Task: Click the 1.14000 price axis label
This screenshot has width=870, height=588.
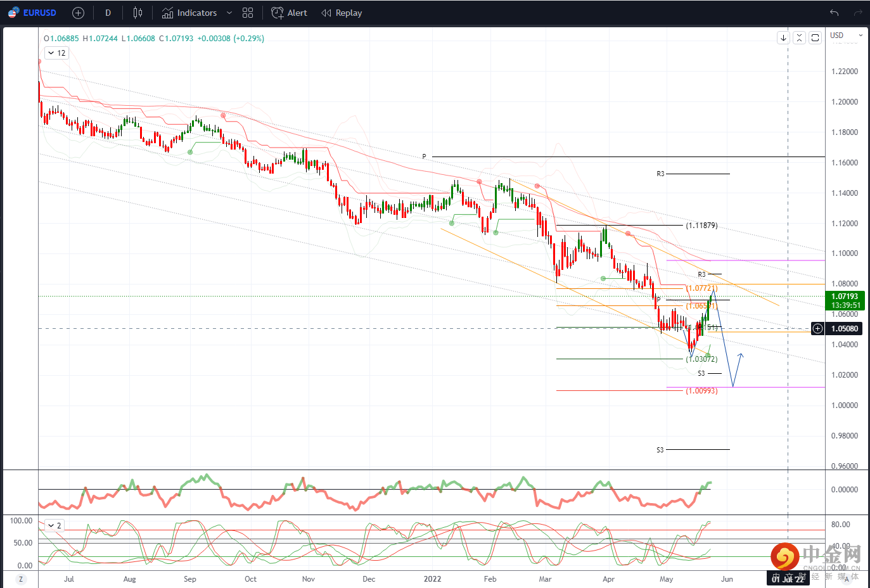Action: [x=845, y=193]
